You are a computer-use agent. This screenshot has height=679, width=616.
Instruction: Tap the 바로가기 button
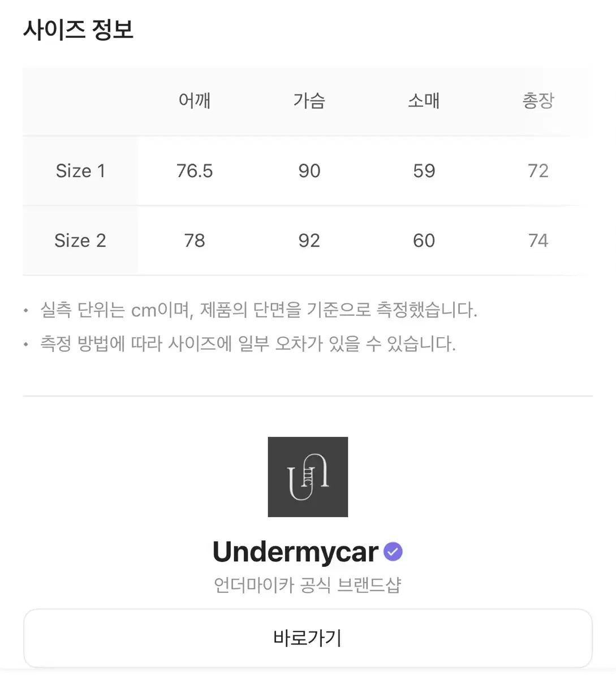[x=308, y=638]
